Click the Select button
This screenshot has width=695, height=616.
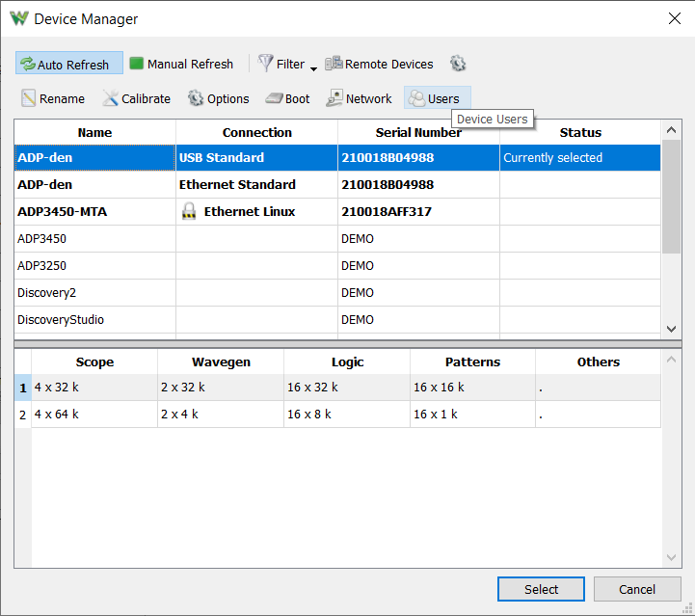tap(541, 589)
